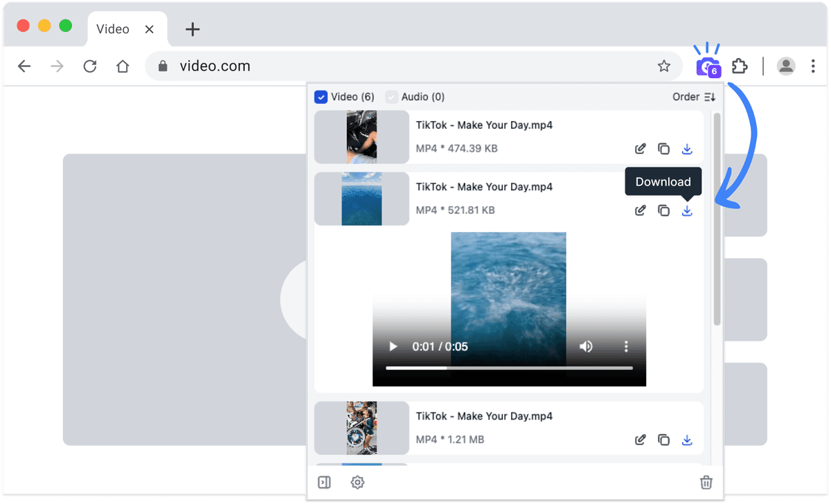Open the extension settings gear
Viewport: 831px width, 504px height.
point(357,482)
